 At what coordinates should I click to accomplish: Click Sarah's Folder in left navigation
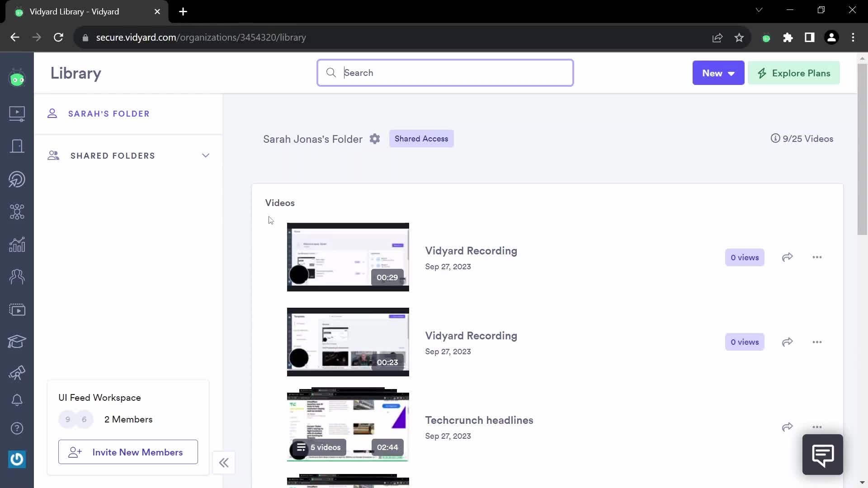point(109,114)
